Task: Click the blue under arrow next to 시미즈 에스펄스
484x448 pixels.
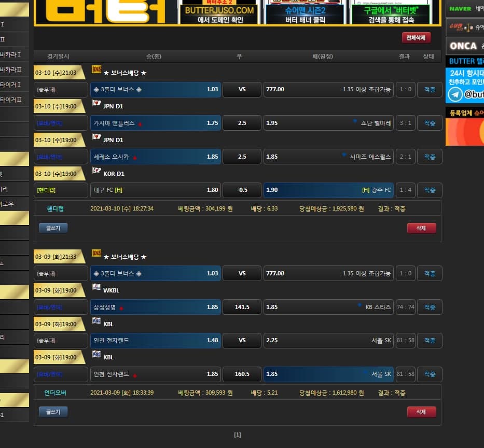Action: pyautogui.click(x=343, y=155)
